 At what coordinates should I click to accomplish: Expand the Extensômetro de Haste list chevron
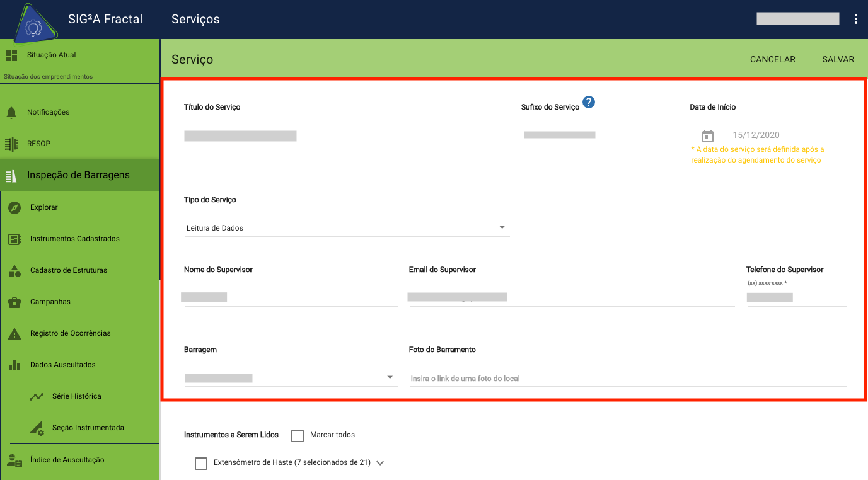[x=380, y=463]
